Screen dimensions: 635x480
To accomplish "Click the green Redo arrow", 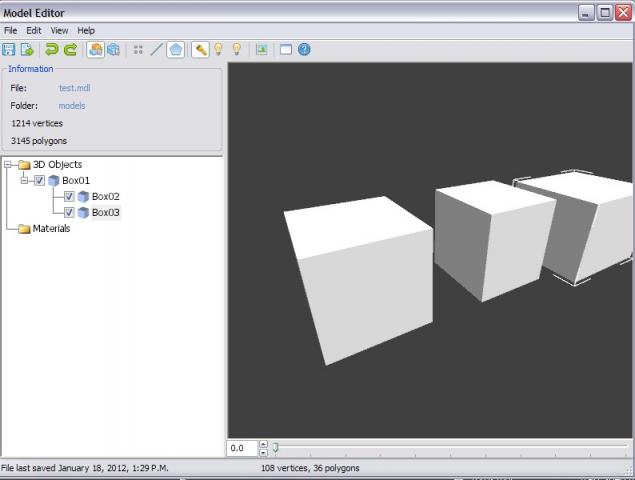I will pos(70,49).
